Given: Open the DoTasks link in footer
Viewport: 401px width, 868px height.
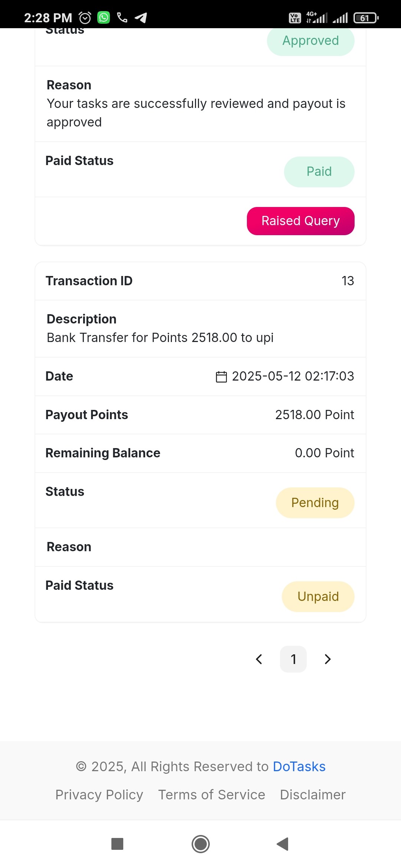Looking at the screenshot, I should coord(299,766).
